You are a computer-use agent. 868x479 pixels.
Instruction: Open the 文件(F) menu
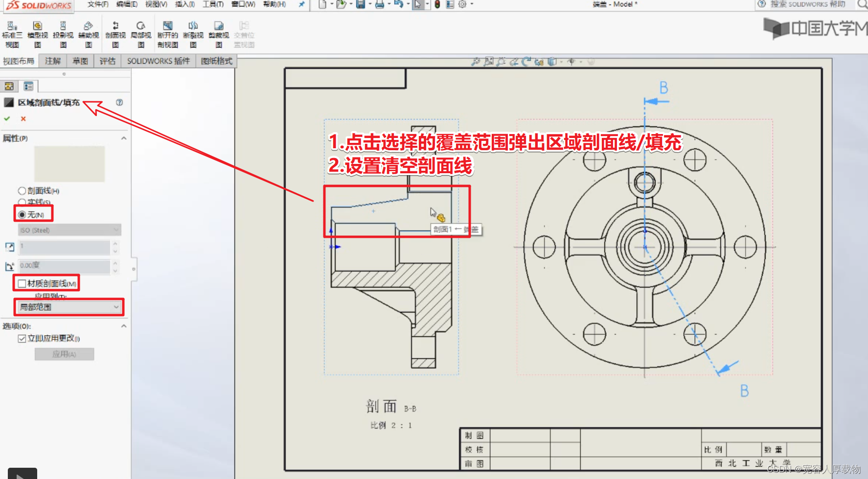coord(98,4)
